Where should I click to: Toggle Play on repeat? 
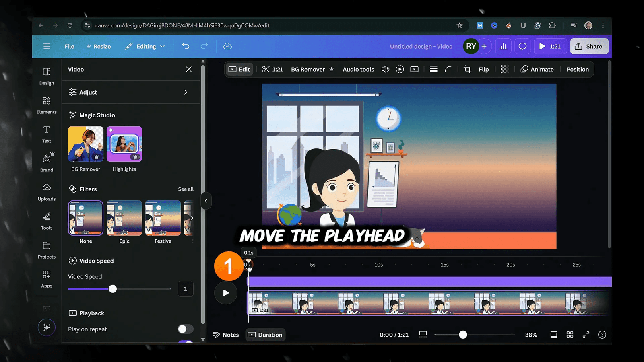click(x=185, y=329)
